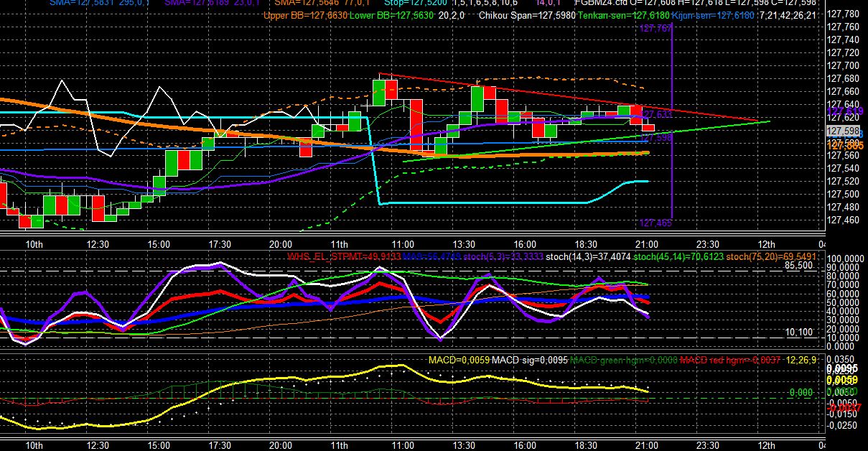The width and height of the screenshot is (868, 451).
Task: Click 0,0350 on the MACD axis
Action: point(842,358)
